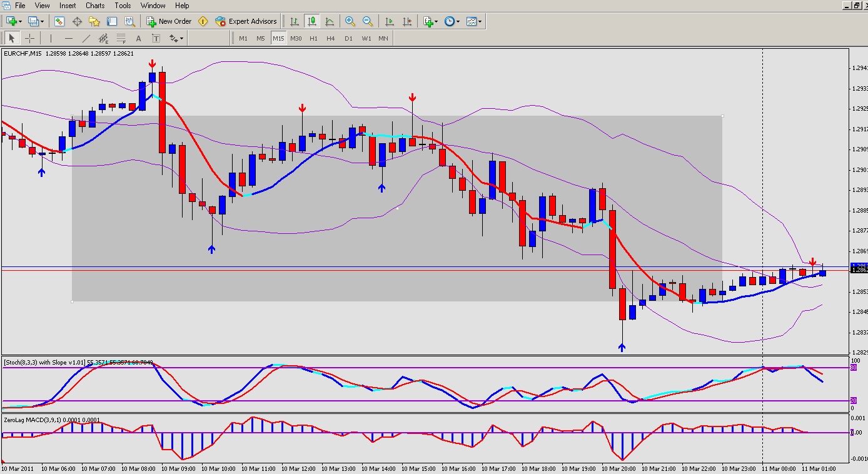Viewport: 868px width, 474px height.
Task: Expand the New Chart dropdown arrow
Action: (x=21, y=21)
